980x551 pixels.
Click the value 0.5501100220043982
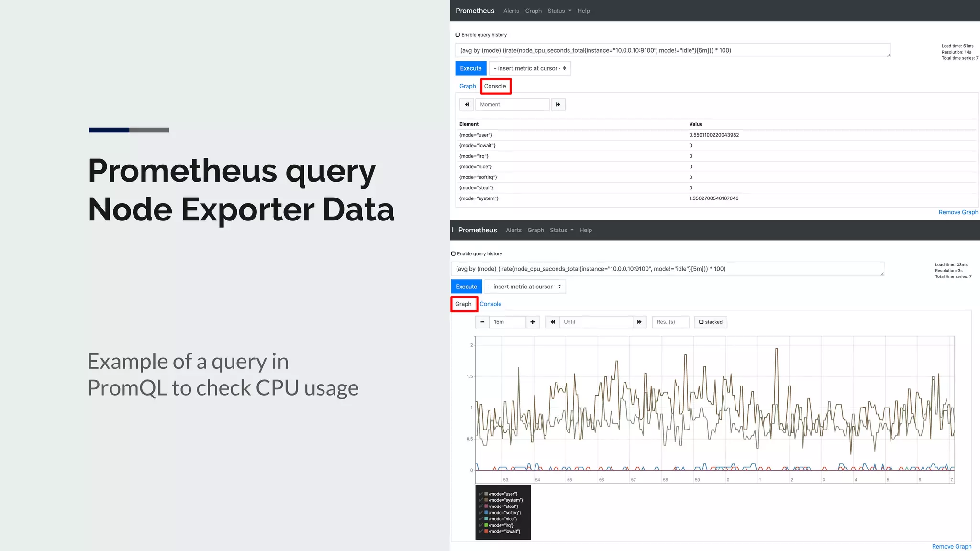714,135
